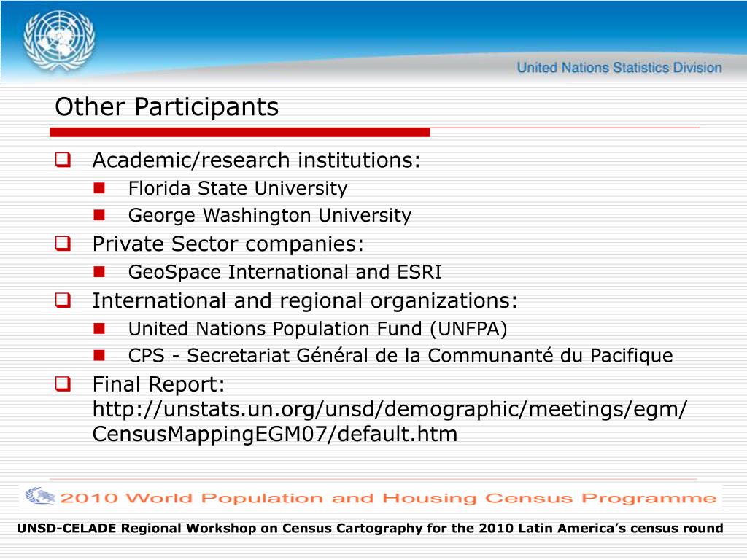747x560 pixels.
Task: Click the red square bullet beside 'GeoSpace International'
Action: (x=99, y=272)
